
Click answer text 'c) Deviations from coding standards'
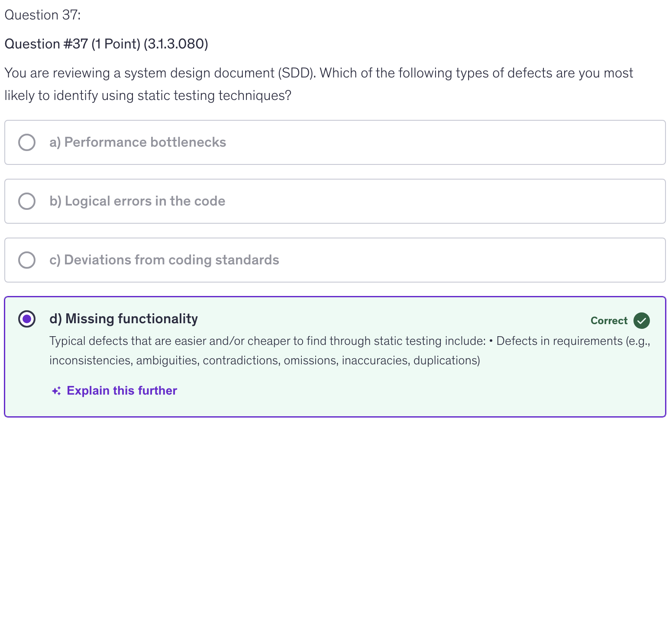tap(164, 260)
